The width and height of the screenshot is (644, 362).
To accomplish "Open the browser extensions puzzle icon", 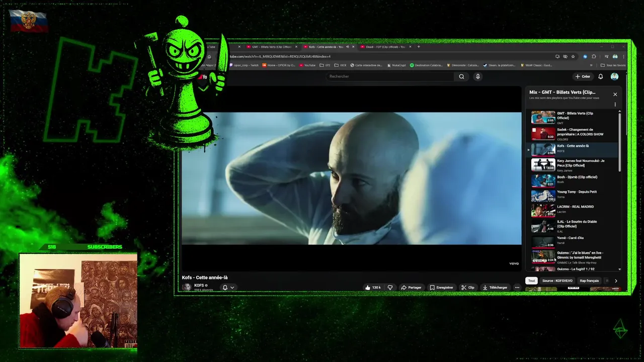I will pyautogui.click(x=594, y=56).
